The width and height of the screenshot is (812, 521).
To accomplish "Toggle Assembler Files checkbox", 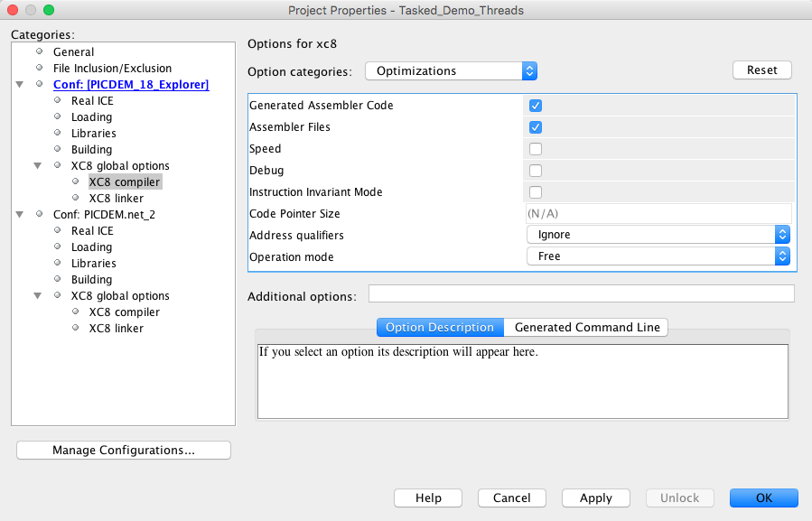I will coord(536,127).
